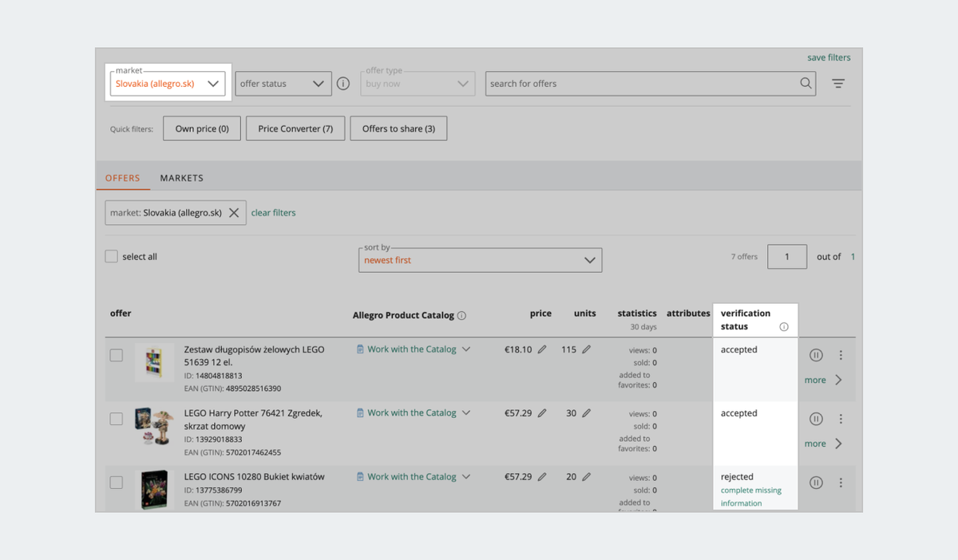The height and width of the screenshot is (560, 958).
Task: Select the checkbox for Zestaw długopisów żelowych LEGO
Action: (x=117, y=355)
